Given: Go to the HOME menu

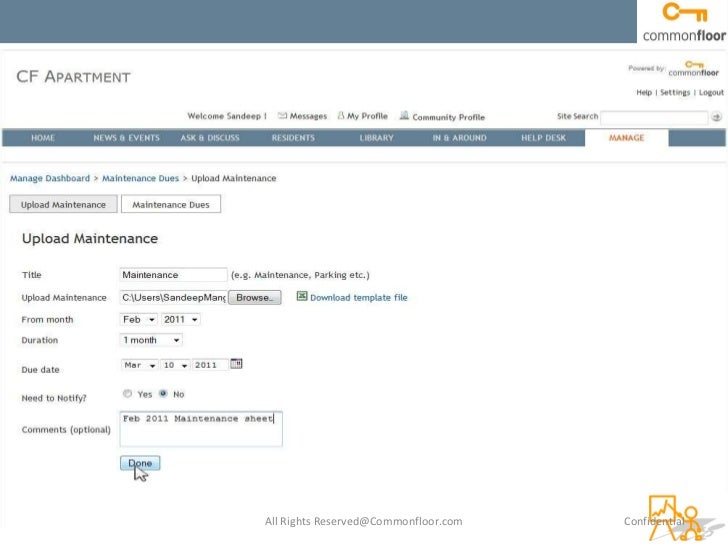Looking at the screenshot, I should (x=43, y=138).
